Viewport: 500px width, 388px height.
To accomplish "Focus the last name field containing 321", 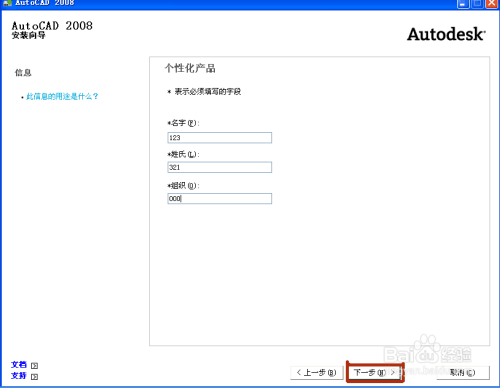I will [x=220, y=167].
